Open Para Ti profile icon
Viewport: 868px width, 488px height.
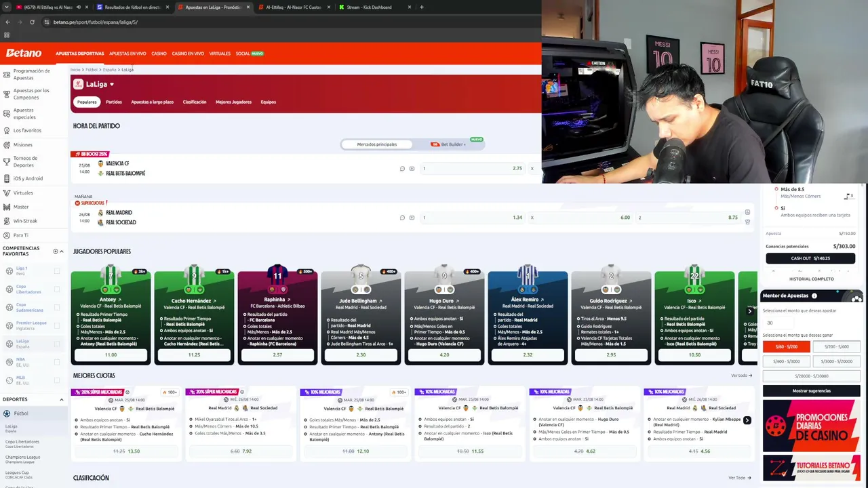point(7,235)
